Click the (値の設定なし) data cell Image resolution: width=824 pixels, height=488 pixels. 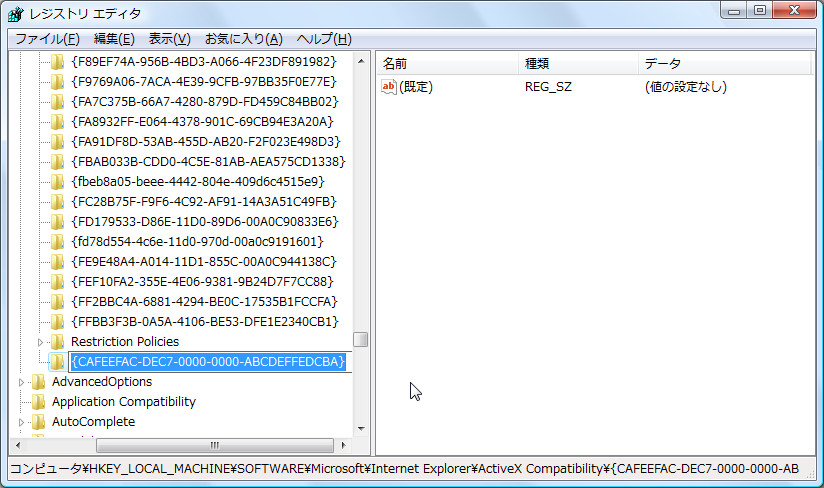point(686,87)
